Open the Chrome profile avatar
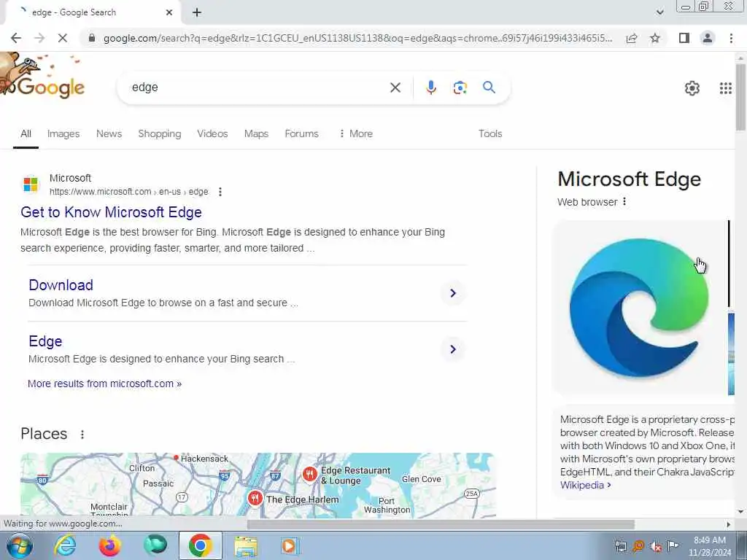 [708, 38]
